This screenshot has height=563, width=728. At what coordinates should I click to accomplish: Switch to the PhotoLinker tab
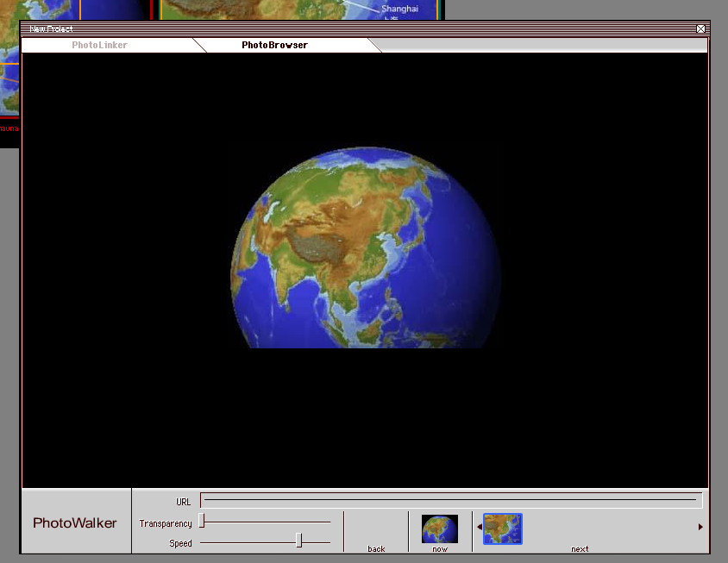pos(99,45)
